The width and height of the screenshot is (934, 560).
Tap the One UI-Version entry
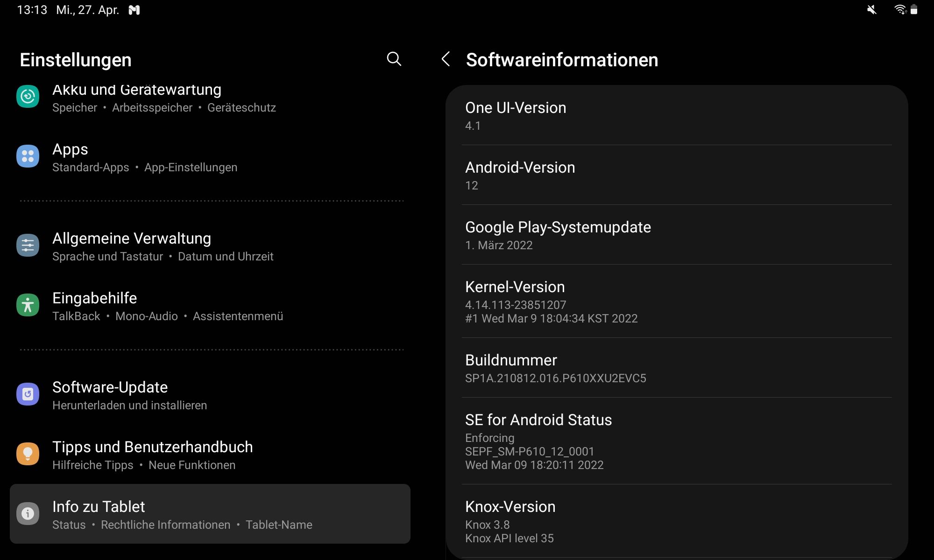pos(677,115)
